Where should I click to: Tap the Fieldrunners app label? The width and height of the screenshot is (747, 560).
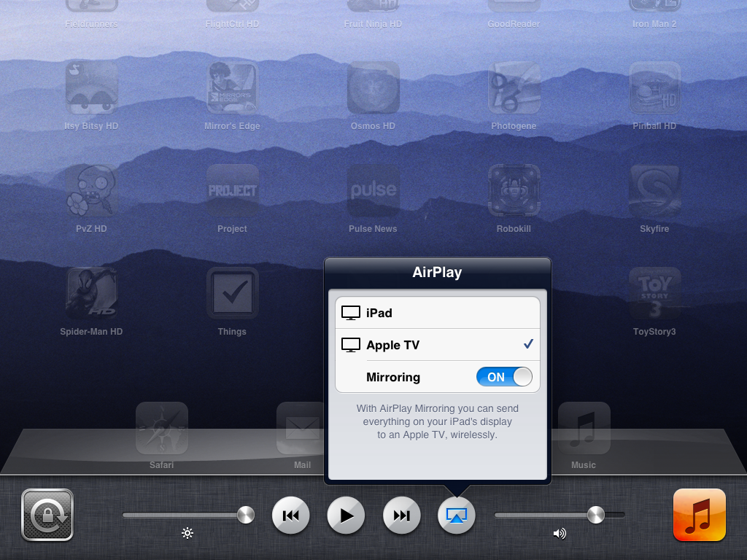(91, 24)
